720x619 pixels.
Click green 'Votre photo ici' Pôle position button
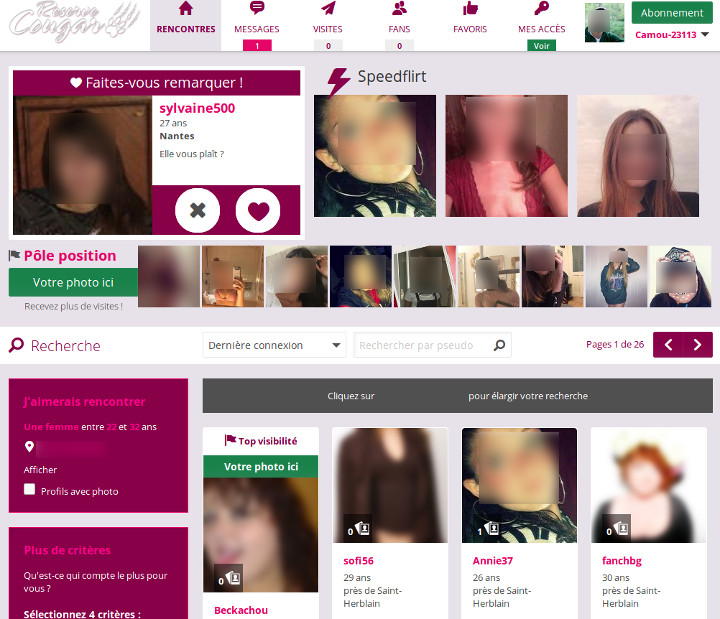[73, 283]
